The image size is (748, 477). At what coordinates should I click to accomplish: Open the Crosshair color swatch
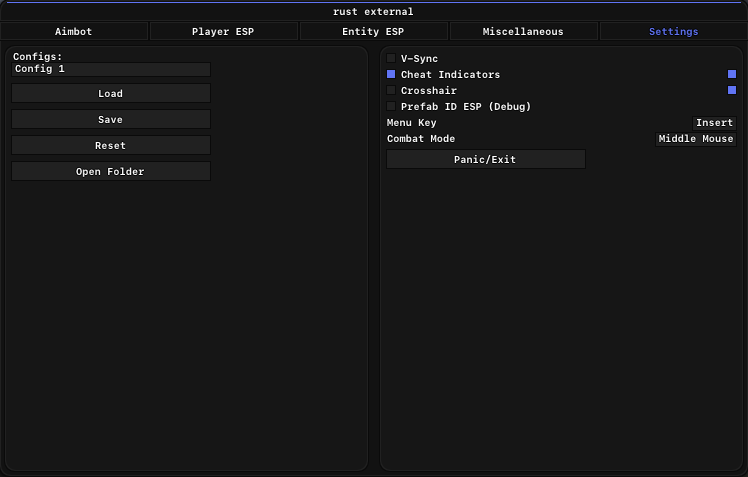(732, 90)
